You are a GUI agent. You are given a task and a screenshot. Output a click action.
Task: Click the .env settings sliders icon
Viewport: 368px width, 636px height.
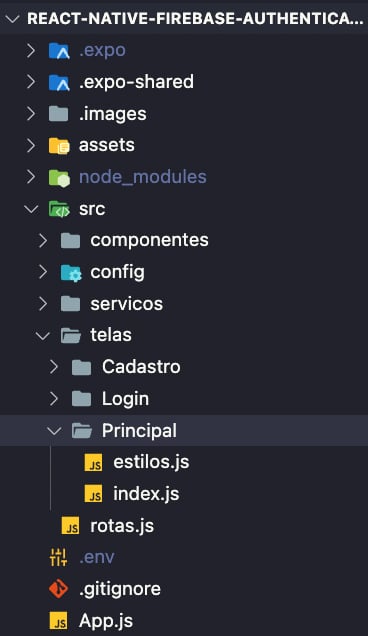click(x=58, y=557)
